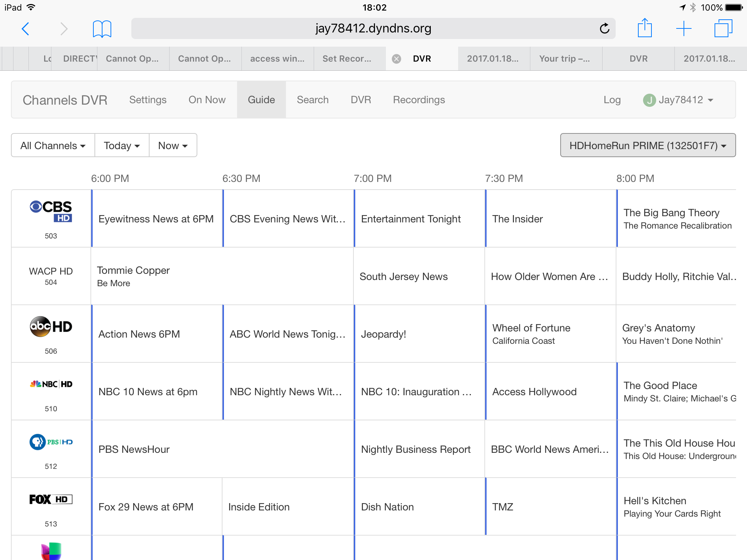The image size is (747, 560).
Task: Go to the Recordings menu item
Action: click(419, 100)
